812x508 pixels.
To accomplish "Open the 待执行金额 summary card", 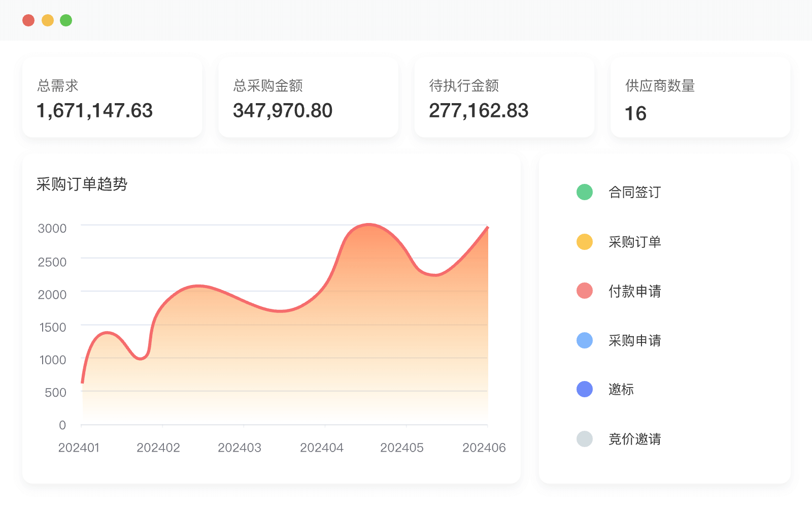I will 504,98.
